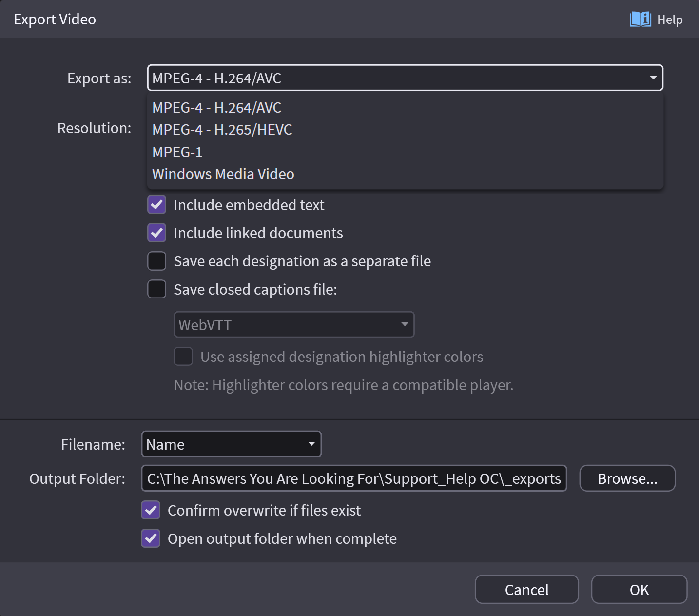The image size is (699, 616).
Task: Enable Save closed captions file checkbox
Action: tap(157, 289)
